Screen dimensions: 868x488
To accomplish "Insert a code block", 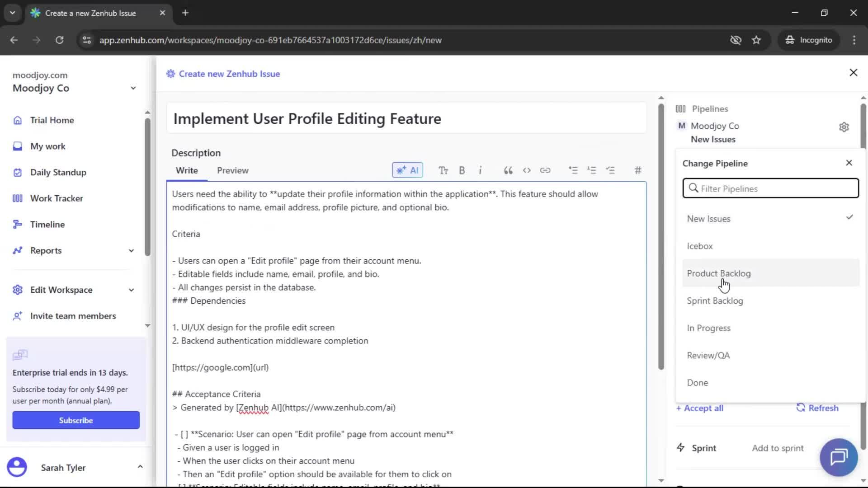I will click(527, 170).
